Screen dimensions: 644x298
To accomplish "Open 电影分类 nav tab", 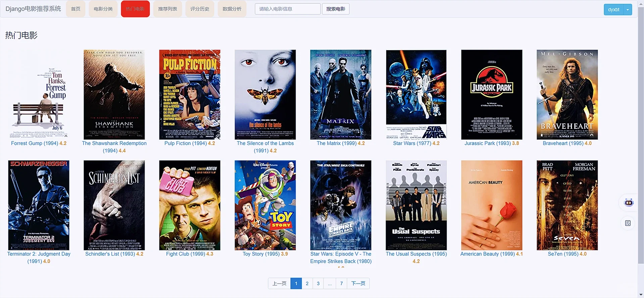I will pyautogui.click(x=103, y=9).
